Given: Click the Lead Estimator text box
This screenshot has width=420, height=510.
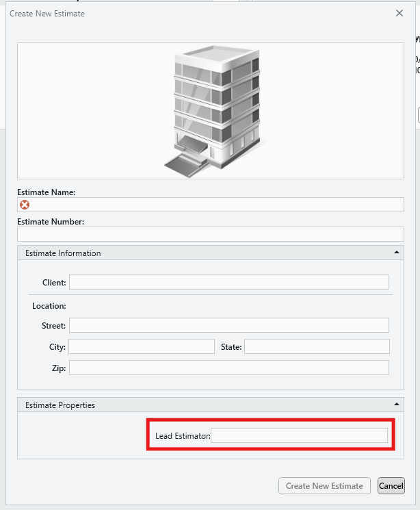Looking at the screenshot, I should pos(299,436).
